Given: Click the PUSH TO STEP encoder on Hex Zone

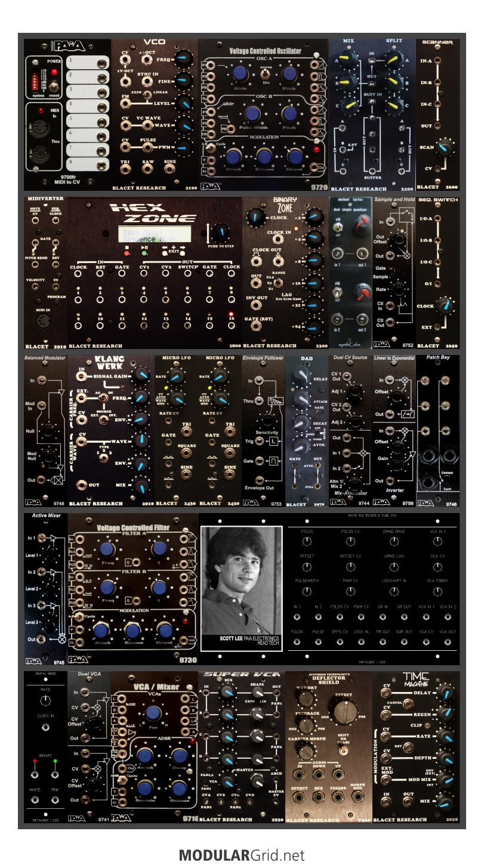Looking at the screenshot, I should click(220, 233).
